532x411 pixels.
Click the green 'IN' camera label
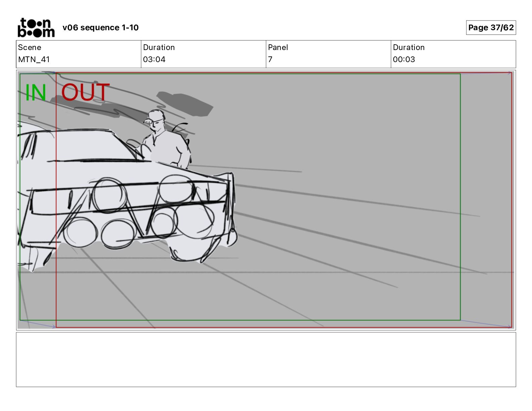tap(36, 93)
